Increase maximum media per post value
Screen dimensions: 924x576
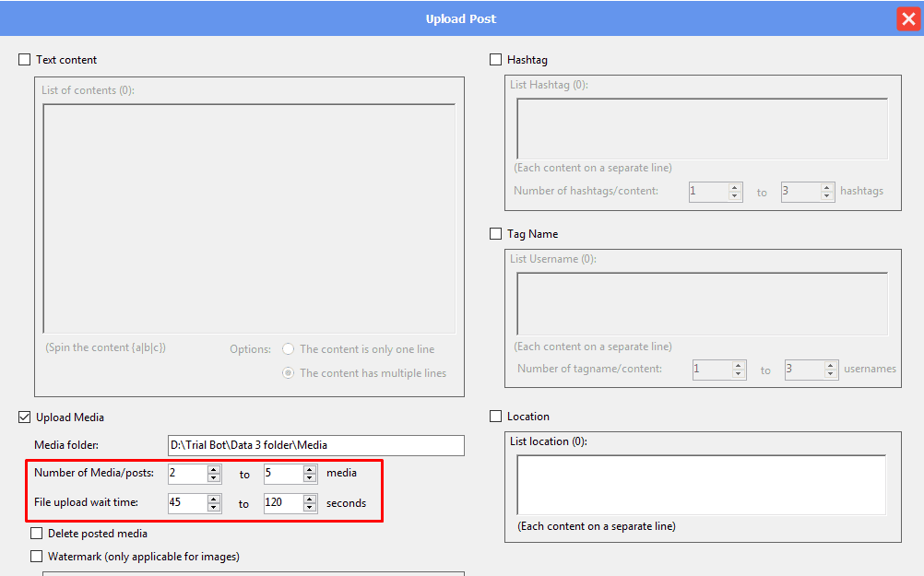[x=310, y=469]
